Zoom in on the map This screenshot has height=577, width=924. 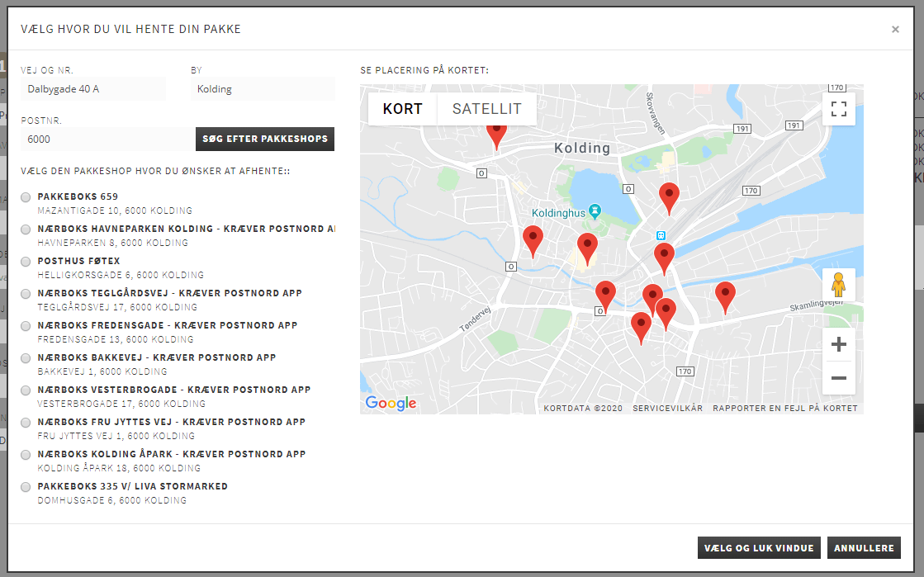[x=839, y=344]
